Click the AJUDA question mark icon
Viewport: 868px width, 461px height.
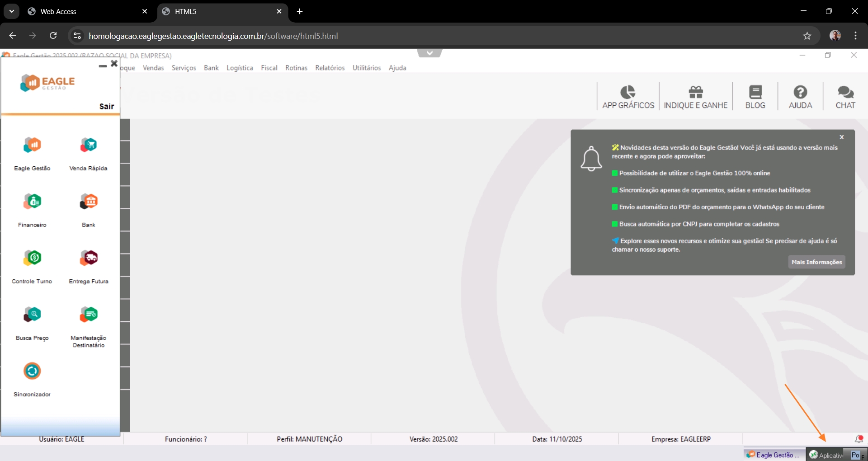pos(800,92)
